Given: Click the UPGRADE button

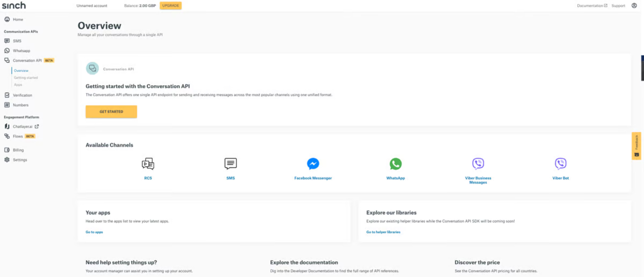Looking at the screenshot, I should click(171, 6).
